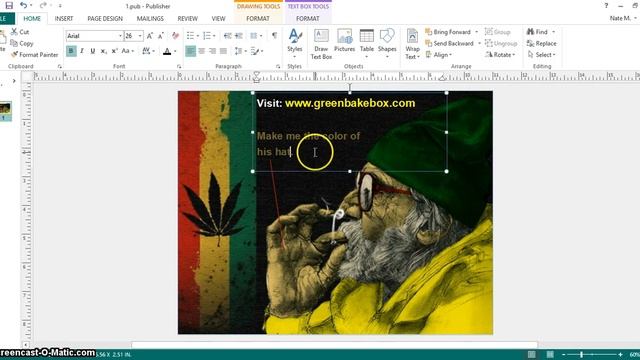Toggle Bold formatting
The image size is (640, 360).
pyautogui.click(x=71, y=51)
